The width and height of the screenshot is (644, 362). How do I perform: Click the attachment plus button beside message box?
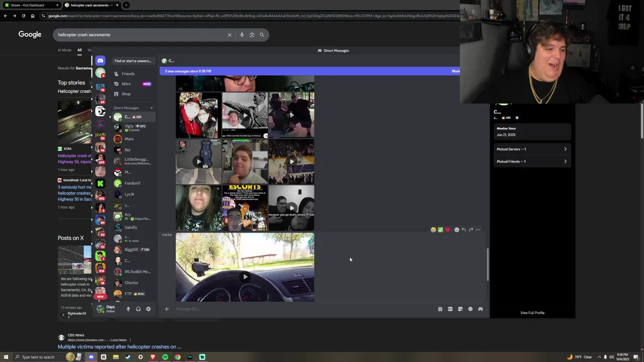[x=167, y=309]
